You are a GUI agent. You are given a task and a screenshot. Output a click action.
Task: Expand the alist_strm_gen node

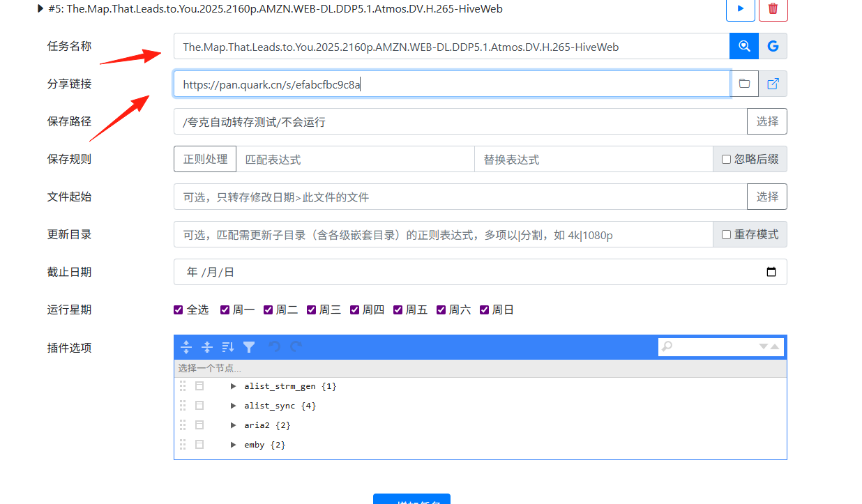[x=234, y=386]
